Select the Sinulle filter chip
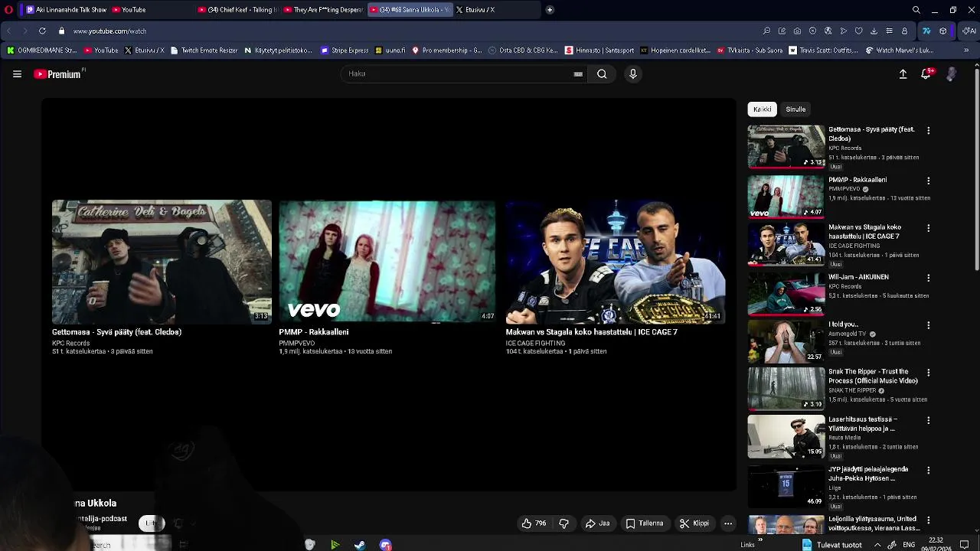This screenshot has width=980, height=551. tap(795, 109)
